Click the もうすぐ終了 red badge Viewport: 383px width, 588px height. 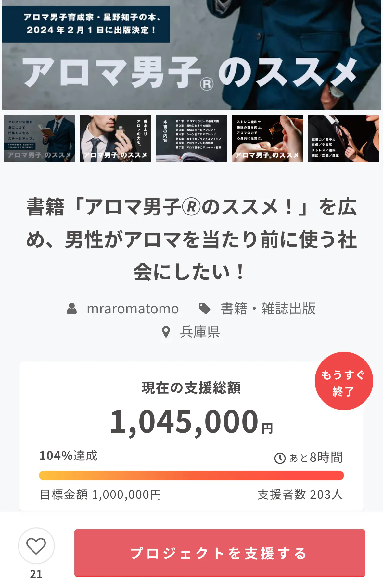[344, 381]
